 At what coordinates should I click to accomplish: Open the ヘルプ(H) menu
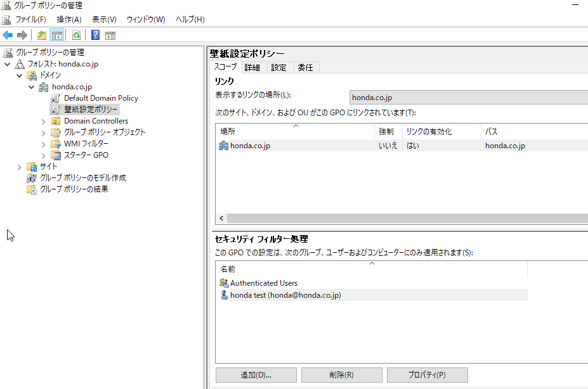pos(190,20)
